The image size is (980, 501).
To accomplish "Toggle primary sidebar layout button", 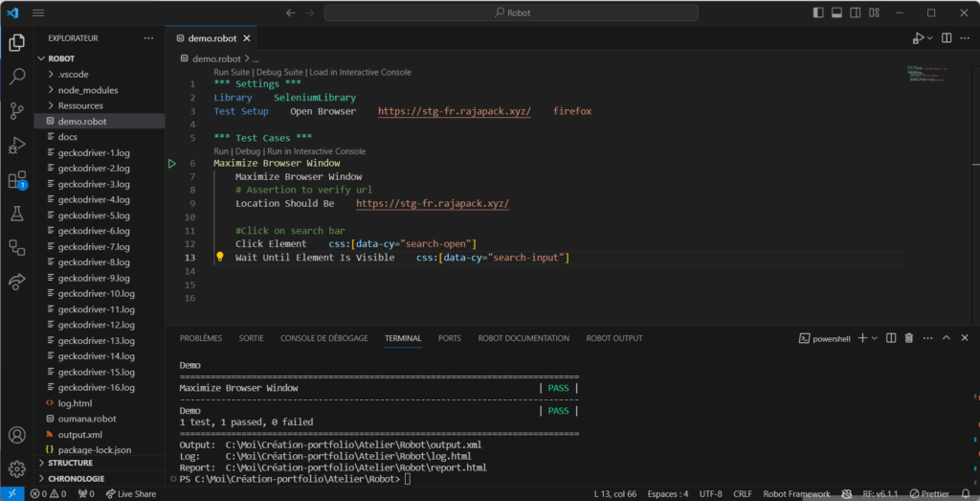I will click(817, 13).
